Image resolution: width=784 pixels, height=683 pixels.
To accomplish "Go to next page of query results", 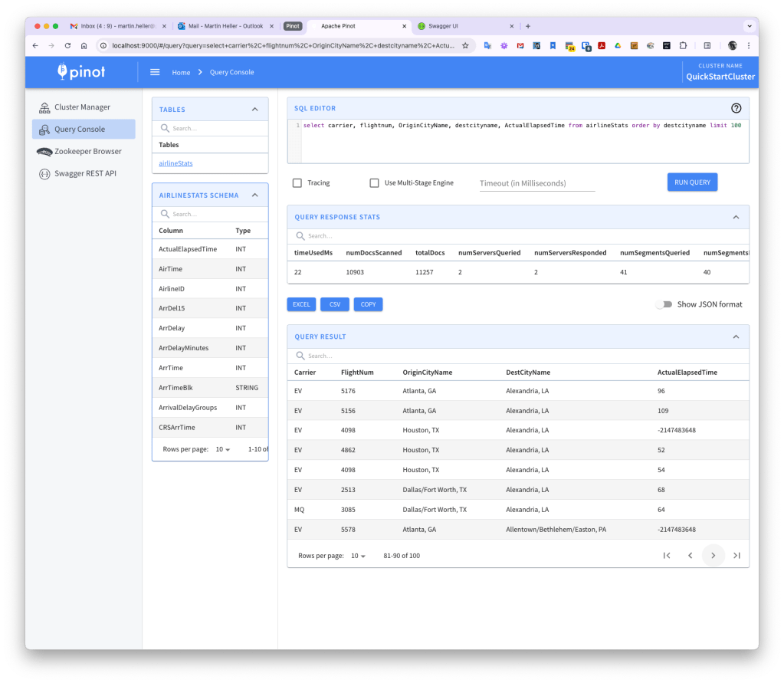I will [x=713, y=556].
